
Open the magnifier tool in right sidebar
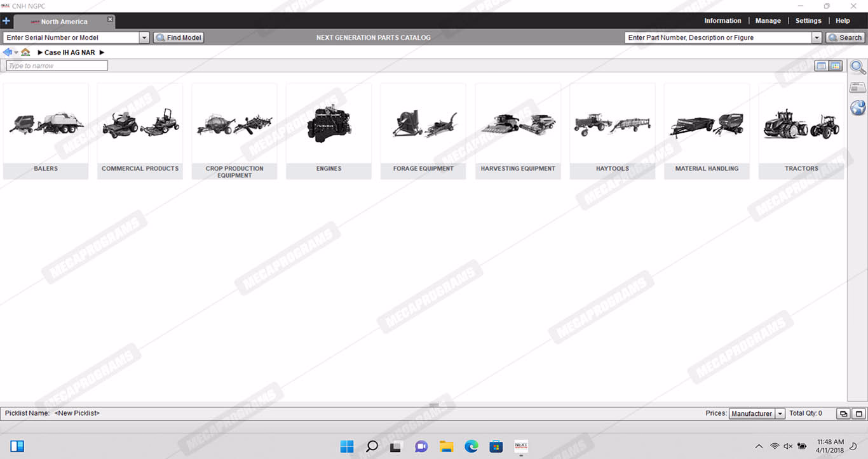tap(858, 67)
